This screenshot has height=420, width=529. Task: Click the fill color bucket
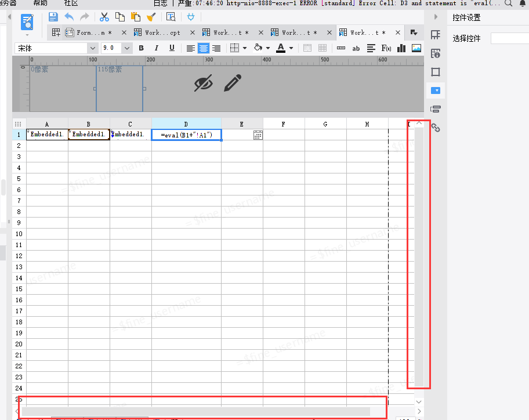258,48
